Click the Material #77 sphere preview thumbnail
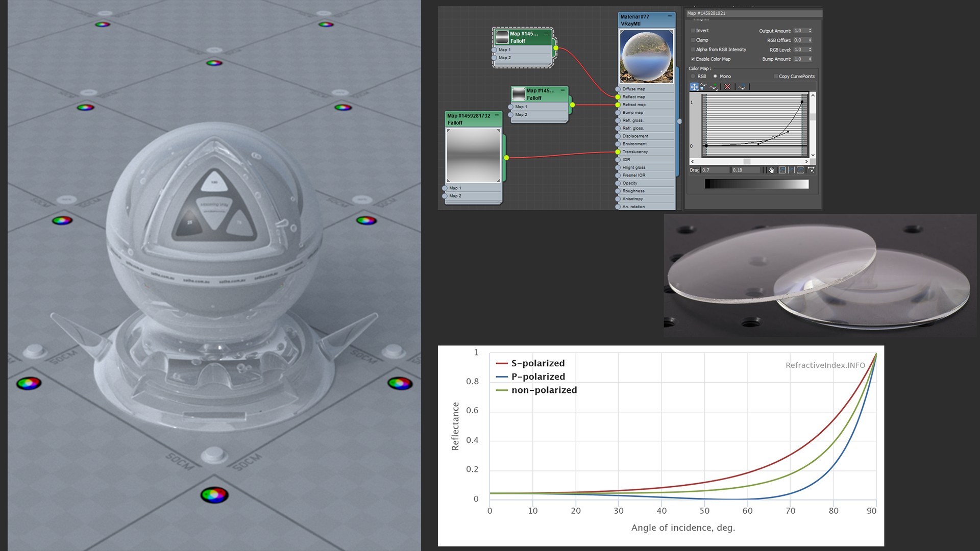 [646, 56]
